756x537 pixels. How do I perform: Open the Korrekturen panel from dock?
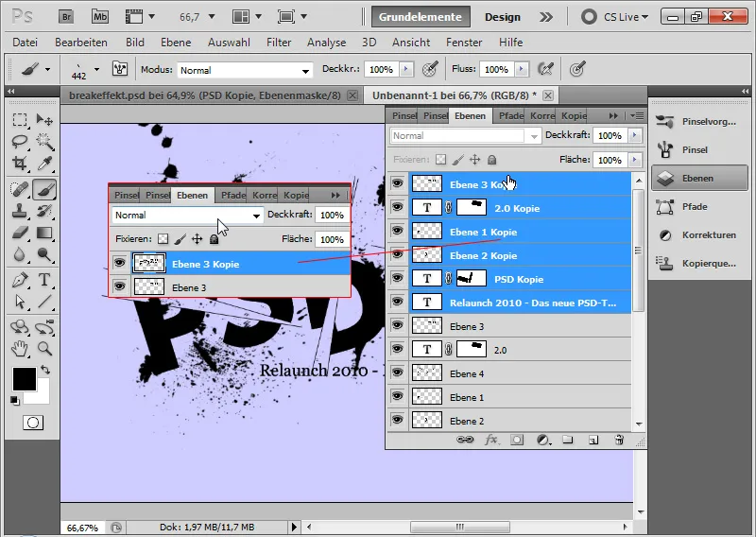699,235
